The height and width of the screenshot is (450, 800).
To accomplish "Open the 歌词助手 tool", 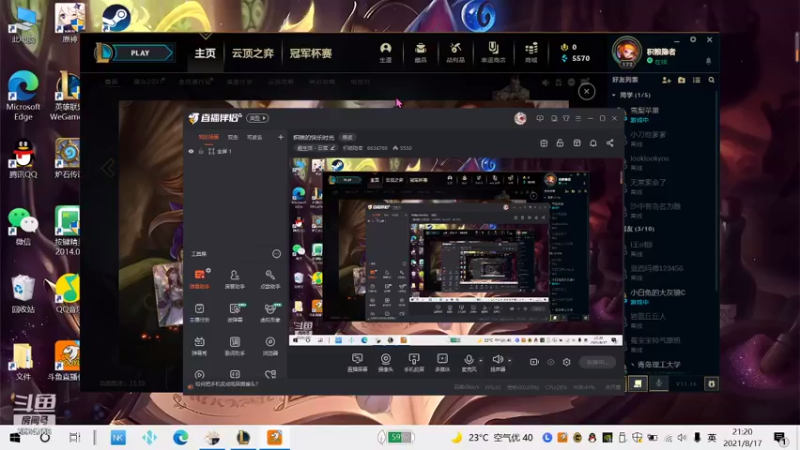I will pyautogui.click(x=234, y=345).
